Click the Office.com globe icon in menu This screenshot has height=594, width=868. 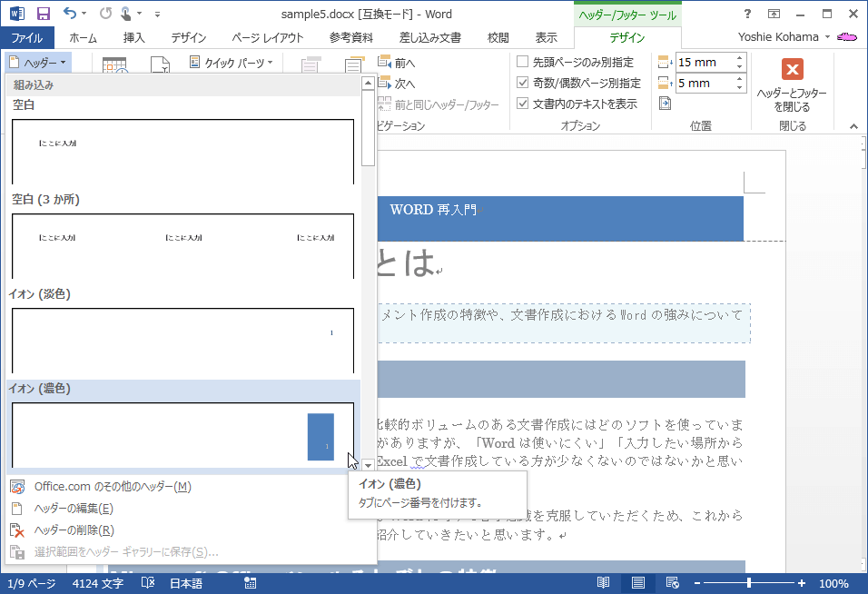pos(18,487)
